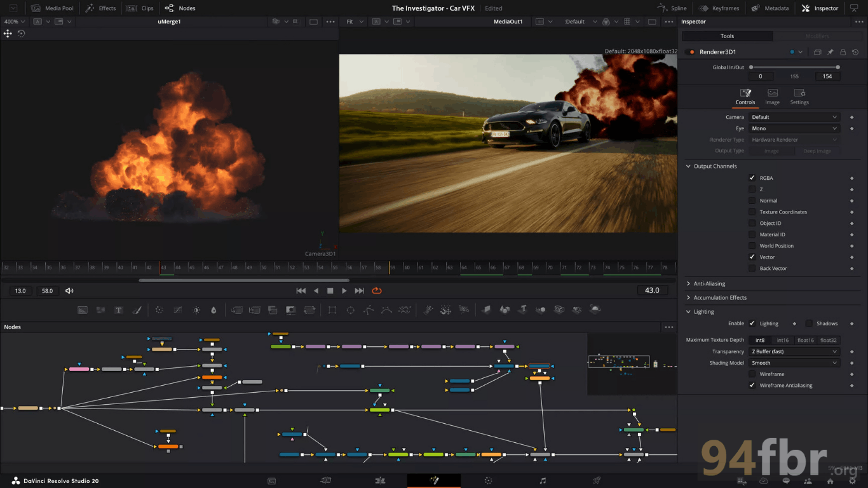This screenshot has width=868, height=488.
Task: Add a Rectangle mask tool
Action: click(x=332, y=310)
